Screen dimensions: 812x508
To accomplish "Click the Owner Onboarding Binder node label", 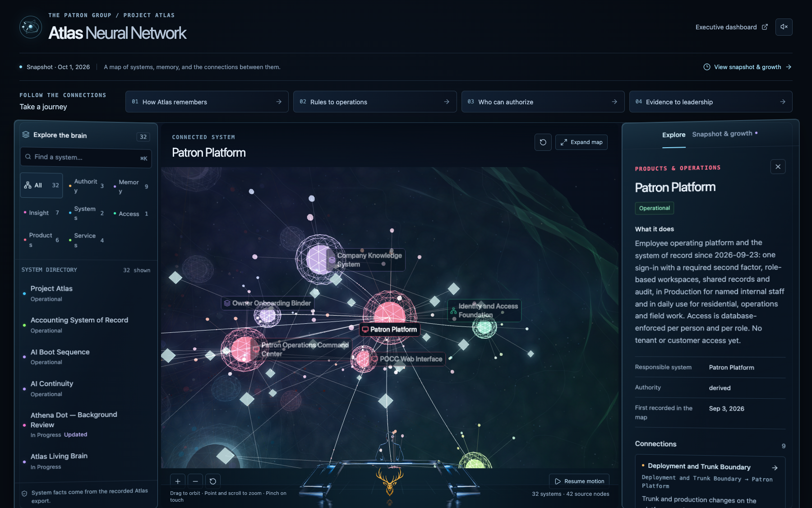I will [x=268, y=303].
